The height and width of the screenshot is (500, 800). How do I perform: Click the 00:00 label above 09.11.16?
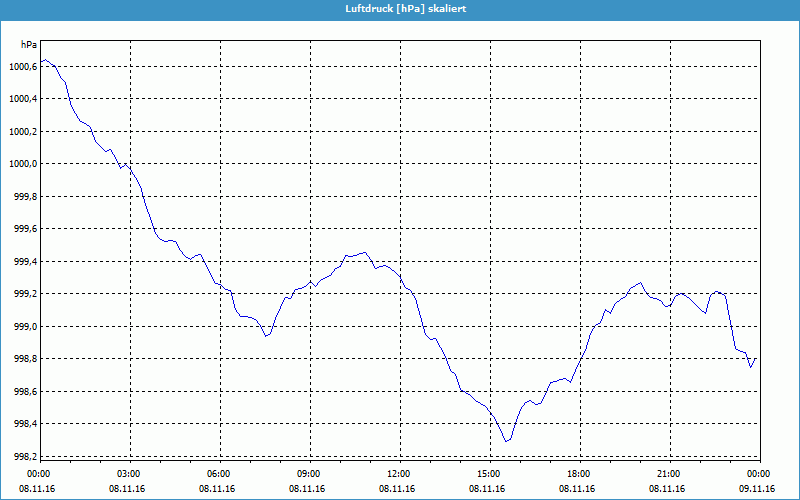click(758, 474)
